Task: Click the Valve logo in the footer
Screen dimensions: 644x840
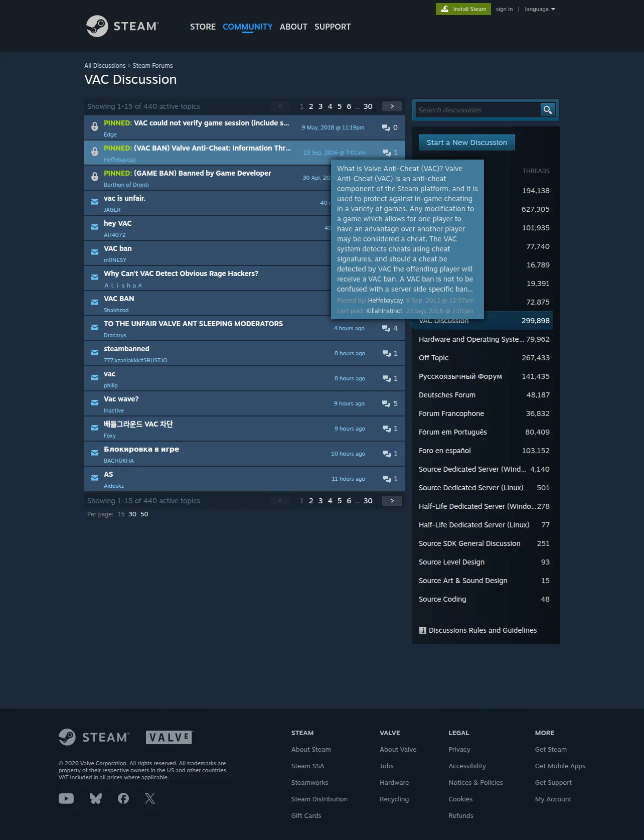Action: click(170, 737)
